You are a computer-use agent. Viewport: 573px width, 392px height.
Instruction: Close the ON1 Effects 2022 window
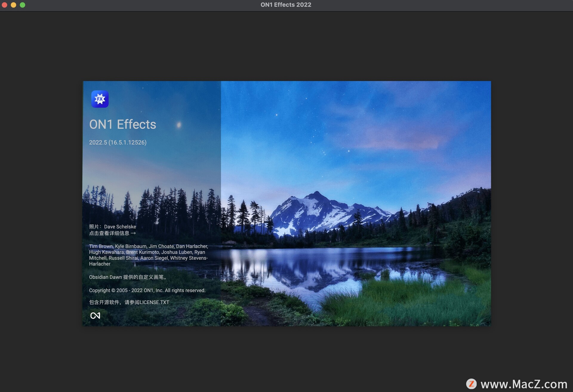[x=4, y=5]
